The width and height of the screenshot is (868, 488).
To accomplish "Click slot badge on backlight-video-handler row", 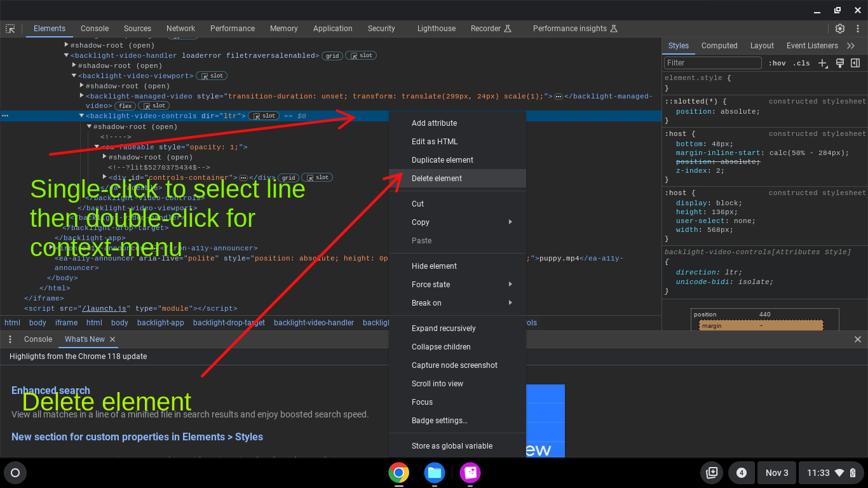I will [x=362, y=56].
